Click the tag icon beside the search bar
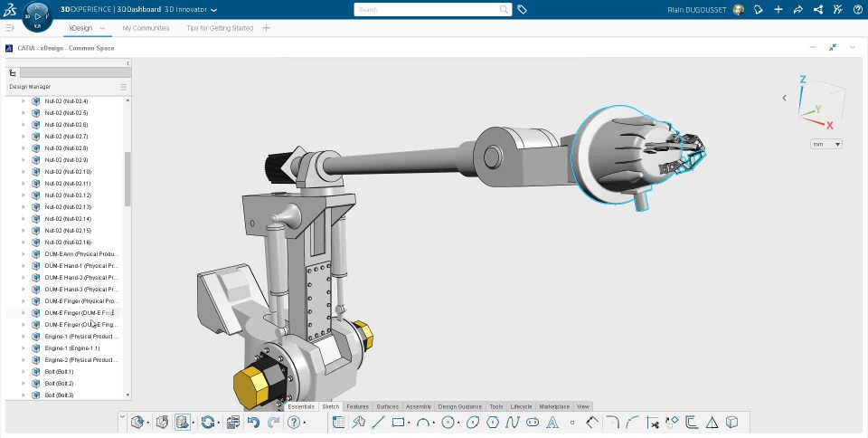 [522, 9]
